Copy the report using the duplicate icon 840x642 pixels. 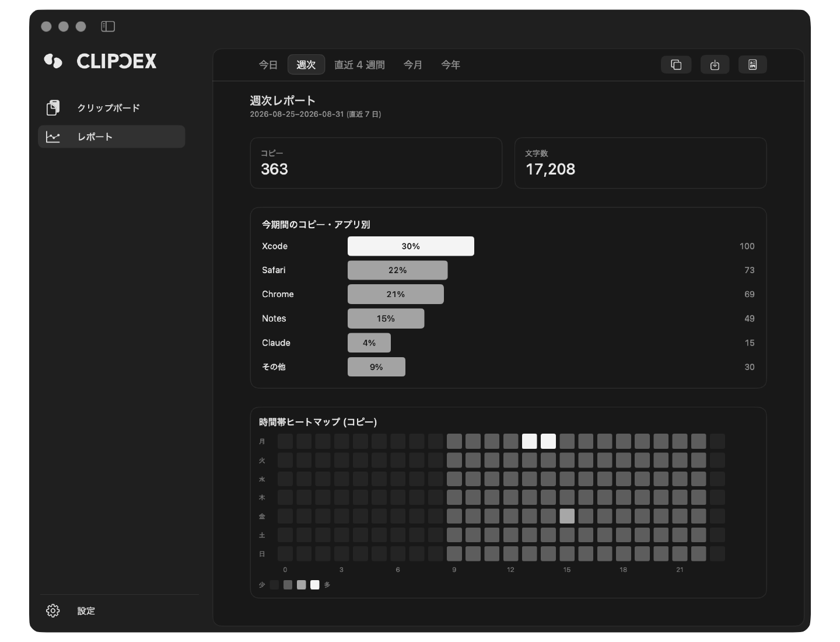(676, 65)
